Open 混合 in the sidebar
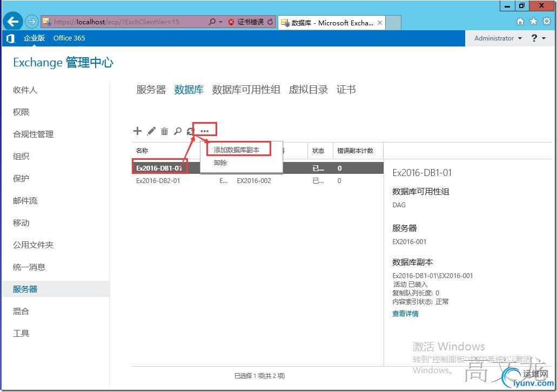Viewport: 557px width, 392px height. tap(21, 312)
